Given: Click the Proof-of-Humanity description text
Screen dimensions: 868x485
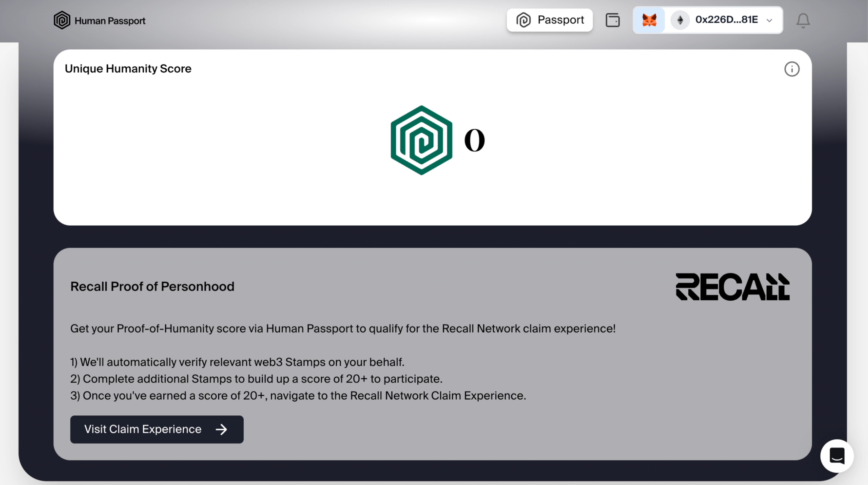Looking at the screenshot, I should click(343, 329).
